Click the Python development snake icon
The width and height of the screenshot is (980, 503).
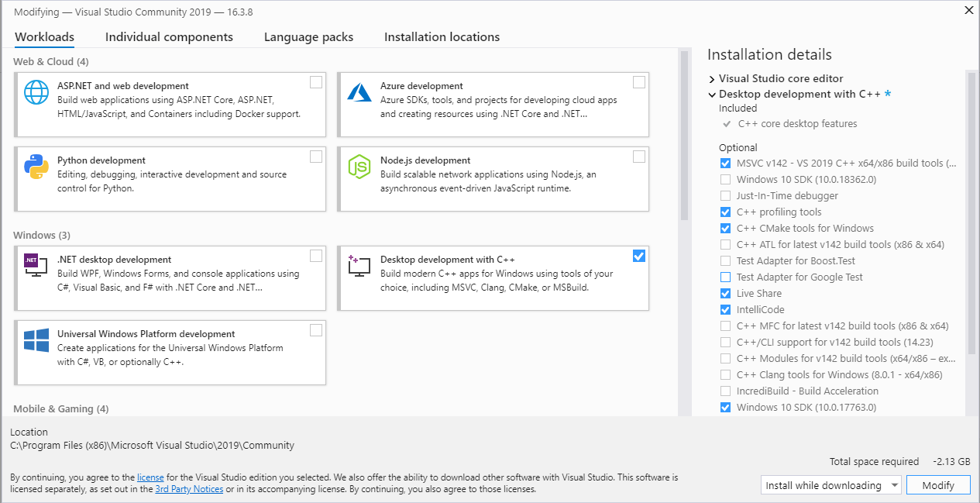pyautogui.click(x=36, y=167)
